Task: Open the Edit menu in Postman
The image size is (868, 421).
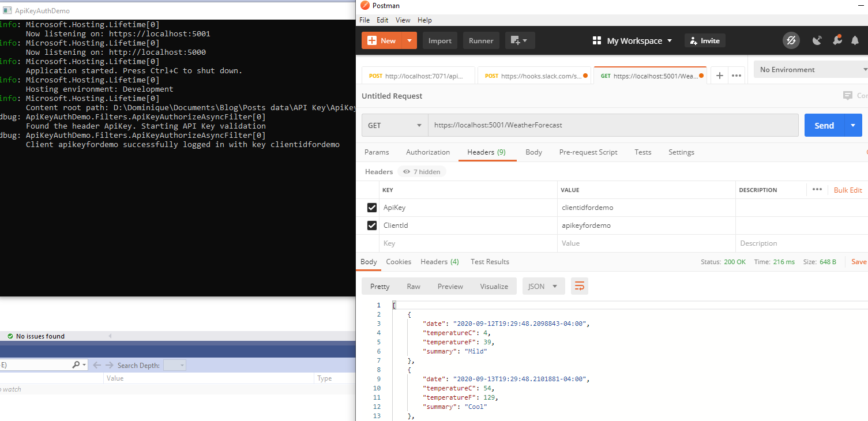Action: [382, 20]
